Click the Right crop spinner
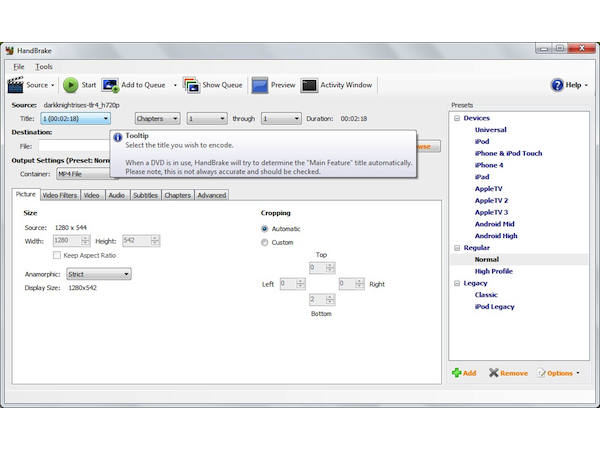Image resolution: width=600 pixels, height=450 pixels. (352, 284)
